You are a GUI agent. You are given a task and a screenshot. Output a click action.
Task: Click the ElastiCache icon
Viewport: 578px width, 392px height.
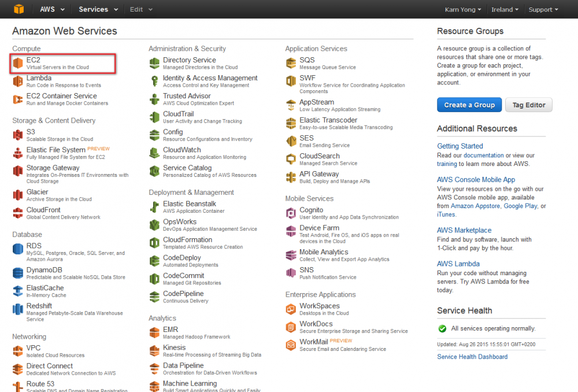tap(18, 291)
